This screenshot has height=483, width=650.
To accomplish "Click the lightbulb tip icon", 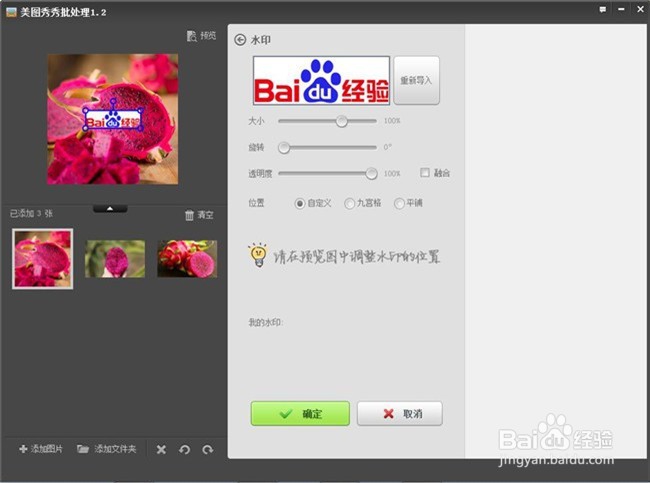I will [x=258, y=255].
